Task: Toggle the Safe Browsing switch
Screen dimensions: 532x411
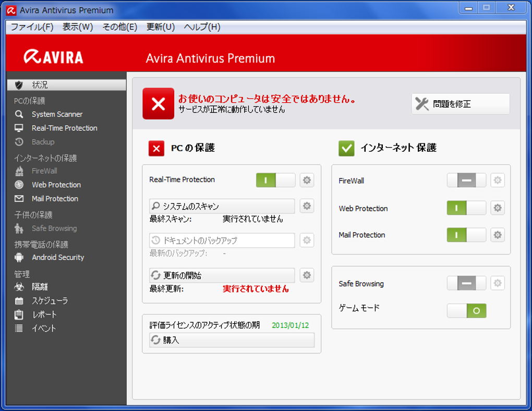Action: point(466,283)
